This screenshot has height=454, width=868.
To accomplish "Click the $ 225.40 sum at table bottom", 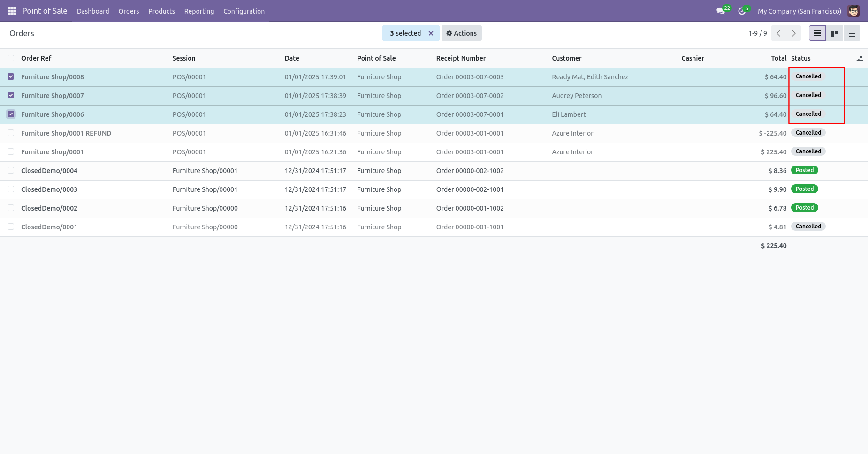I will coord(774,246).
